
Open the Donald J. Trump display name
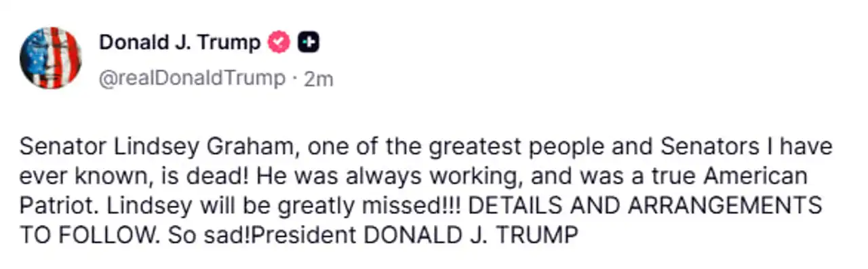[x=180, y=43]
